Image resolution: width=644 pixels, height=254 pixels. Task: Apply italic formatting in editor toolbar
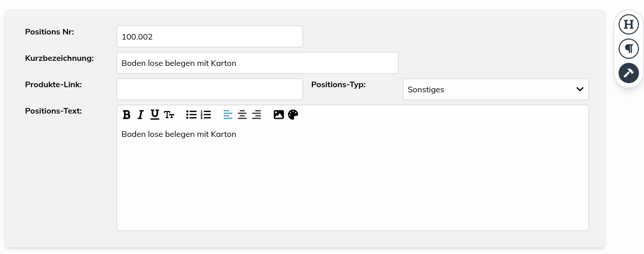[x=141, y=115]
